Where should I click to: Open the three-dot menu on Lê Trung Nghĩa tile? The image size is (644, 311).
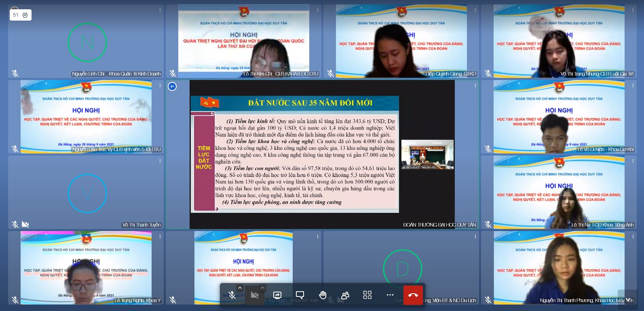coord(160,236)
